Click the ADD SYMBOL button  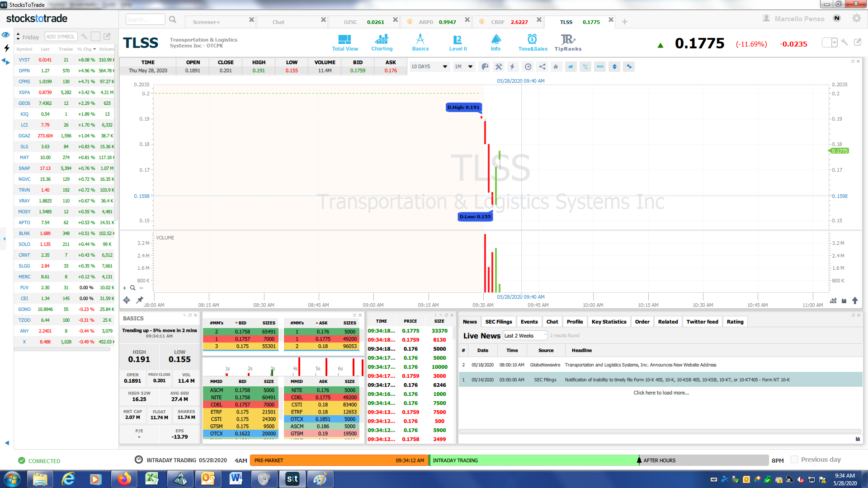pos(61,37)
